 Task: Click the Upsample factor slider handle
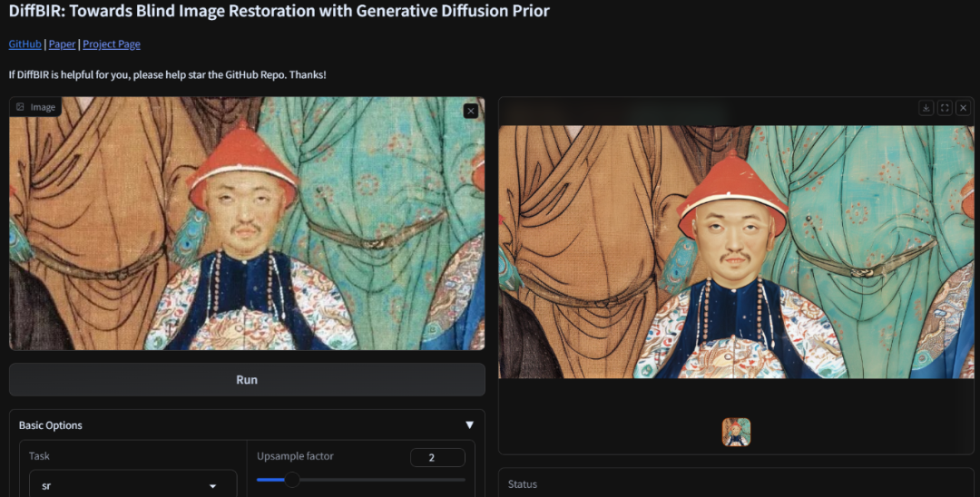click(x=292, y=480)
